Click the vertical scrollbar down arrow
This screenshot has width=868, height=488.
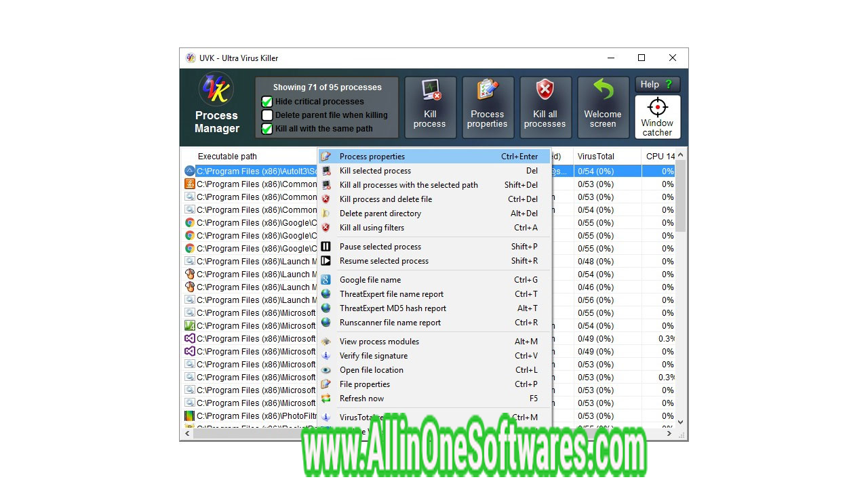681,422
